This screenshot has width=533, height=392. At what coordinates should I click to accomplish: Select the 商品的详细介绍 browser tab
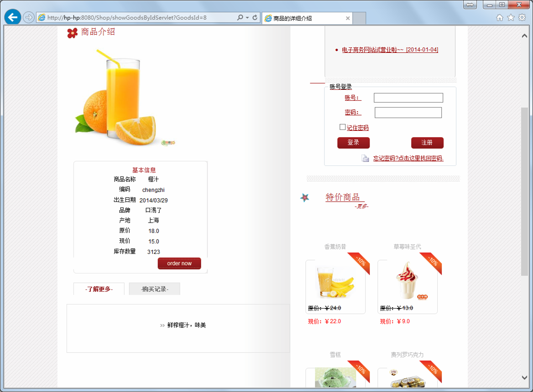(x=307, y=18)
